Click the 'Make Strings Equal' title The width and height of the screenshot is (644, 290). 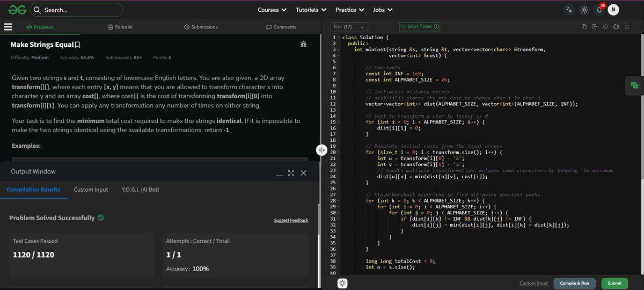click(42, 45)
